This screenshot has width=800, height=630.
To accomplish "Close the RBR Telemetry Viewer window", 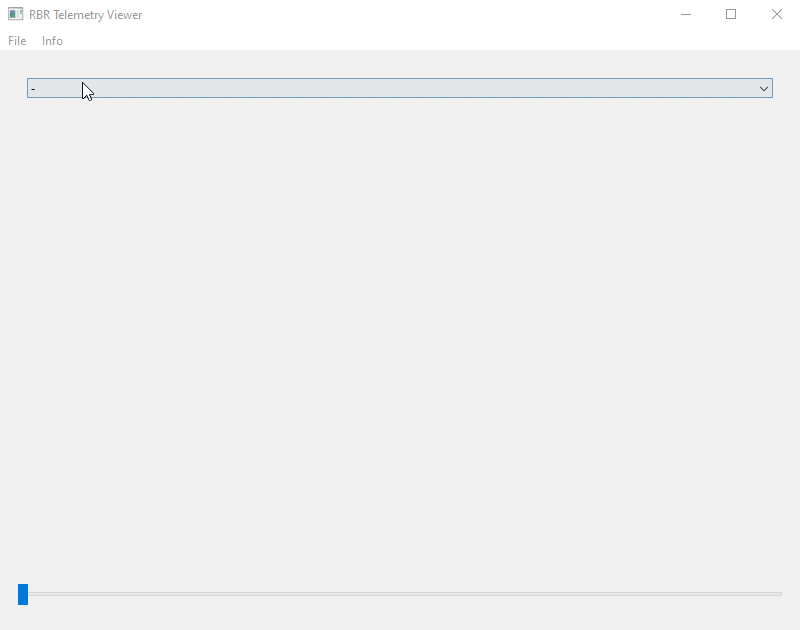I will click(777, 14).
